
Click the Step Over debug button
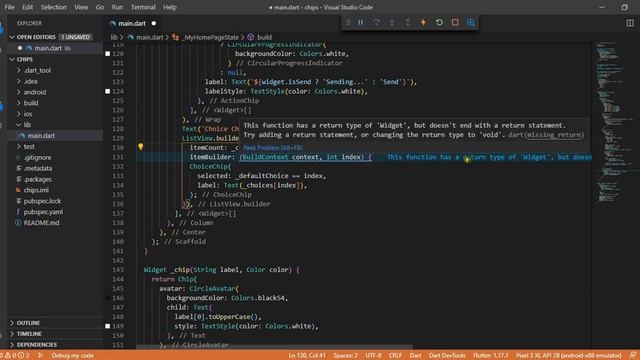pyautogui.click(x=376, y=22)
